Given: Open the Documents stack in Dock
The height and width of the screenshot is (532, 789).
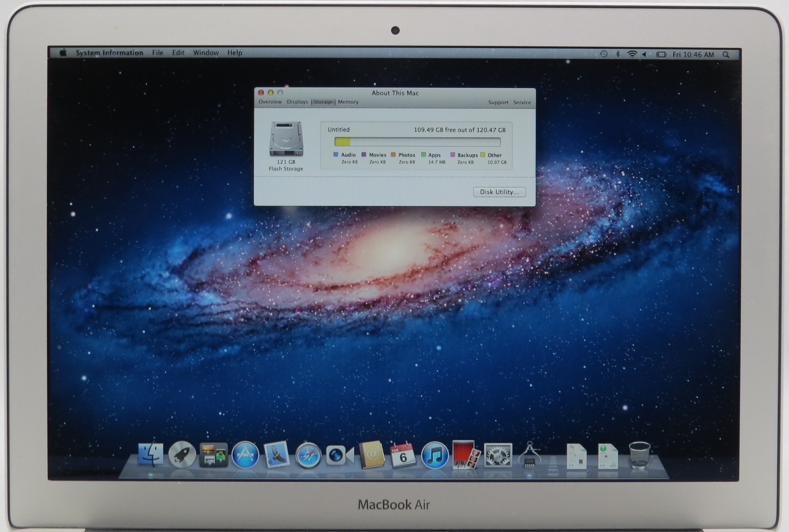Looking at the screenshot, I should [576, 456].
